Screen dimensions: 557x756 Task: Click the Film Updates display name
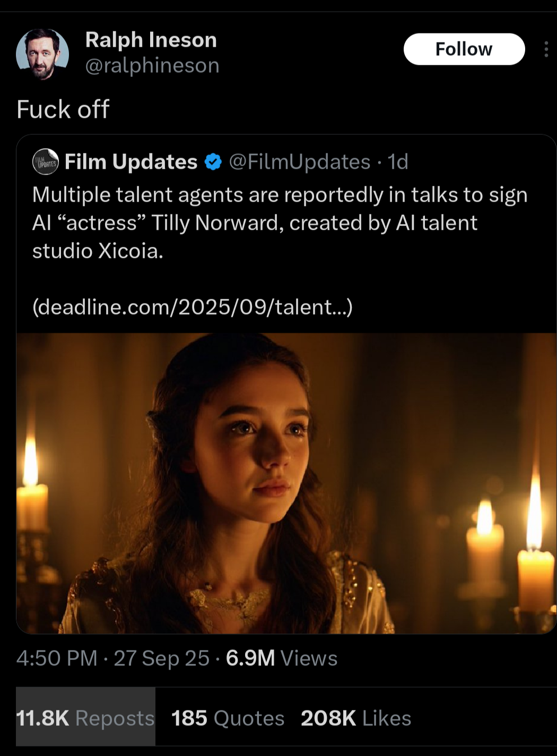[130, 162]
